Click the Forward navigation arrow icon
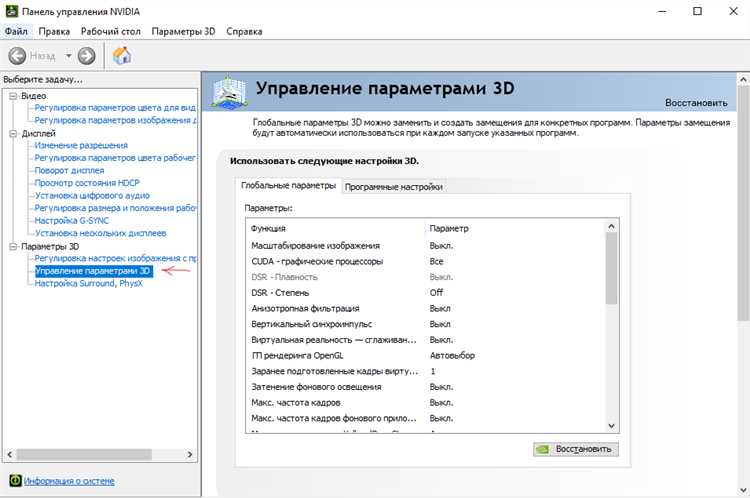750x498 pixels. click(x=87, y=56)
